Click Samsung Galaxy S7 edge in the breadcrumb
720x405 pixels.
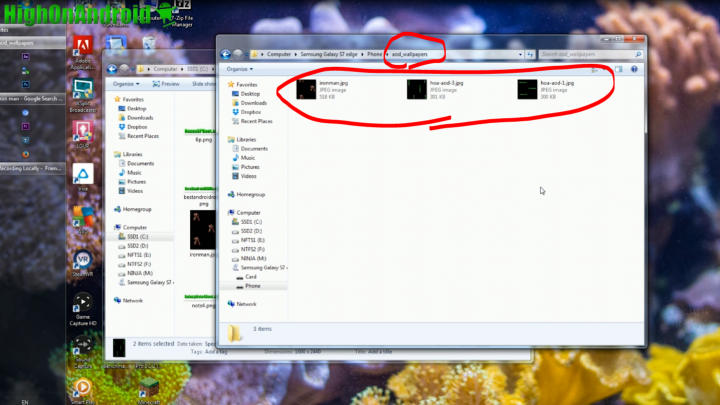[333, 54]
